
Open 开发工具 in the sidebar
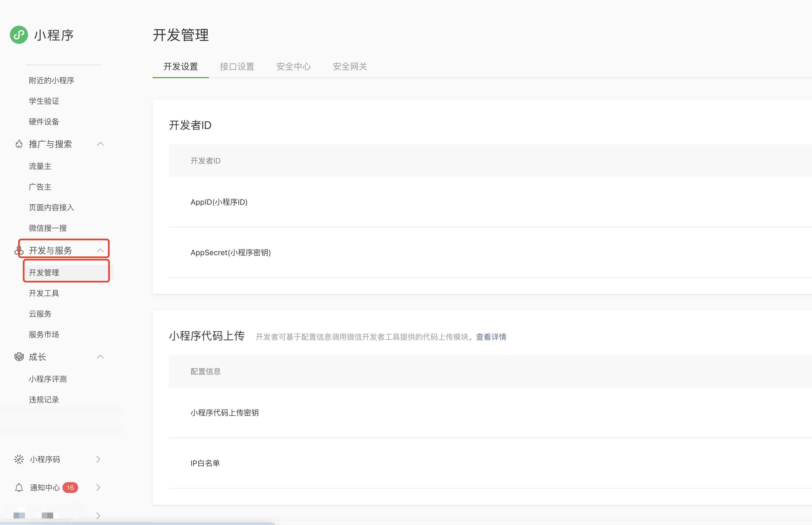pyautogui.click(x=44, y=293)
